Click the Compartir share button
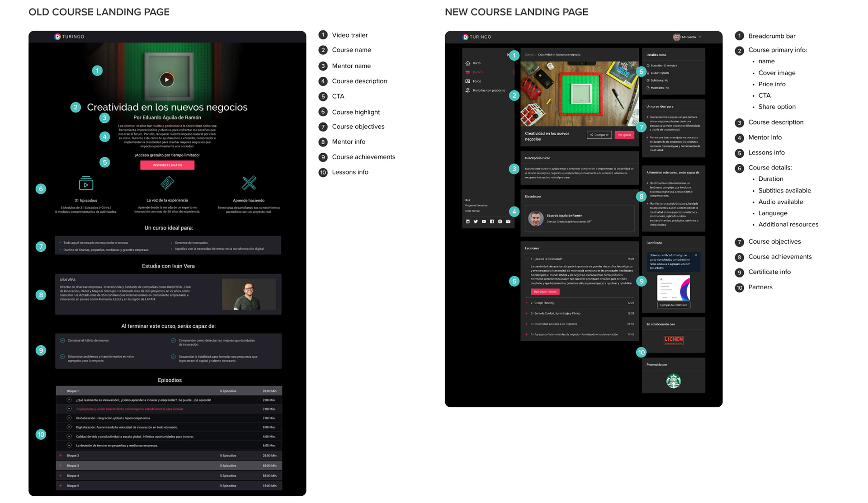868x503 pixels. pyautogui.click(x=599, y=135)
